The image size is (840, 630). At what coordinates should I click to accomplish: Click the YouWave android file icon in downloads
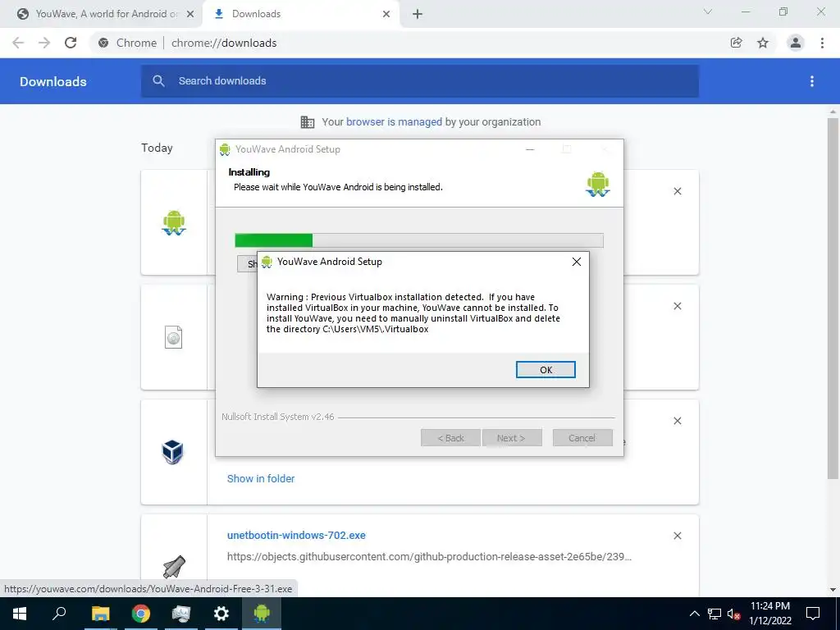[x=174, y=223]
